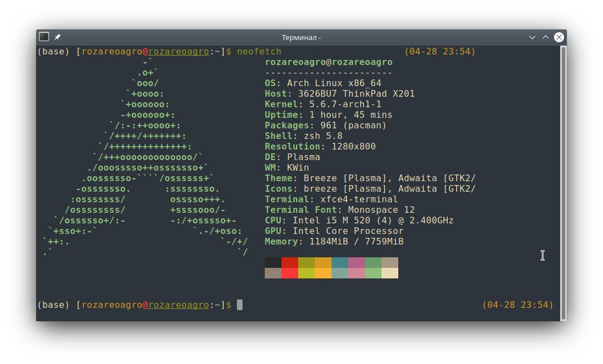Click the 'Host: 3626BU7 ThinkPad X201' line
Screen dimensions: 603x364
pos(339,94)
